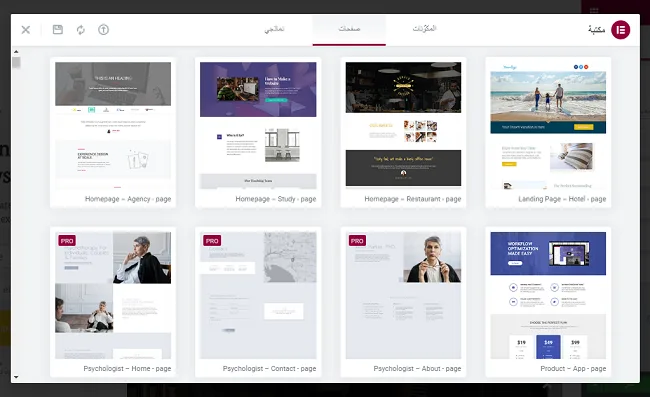Click the 'Product – App - page' label
The height and width of the screenshot is (397, 650).
[573, 368]
